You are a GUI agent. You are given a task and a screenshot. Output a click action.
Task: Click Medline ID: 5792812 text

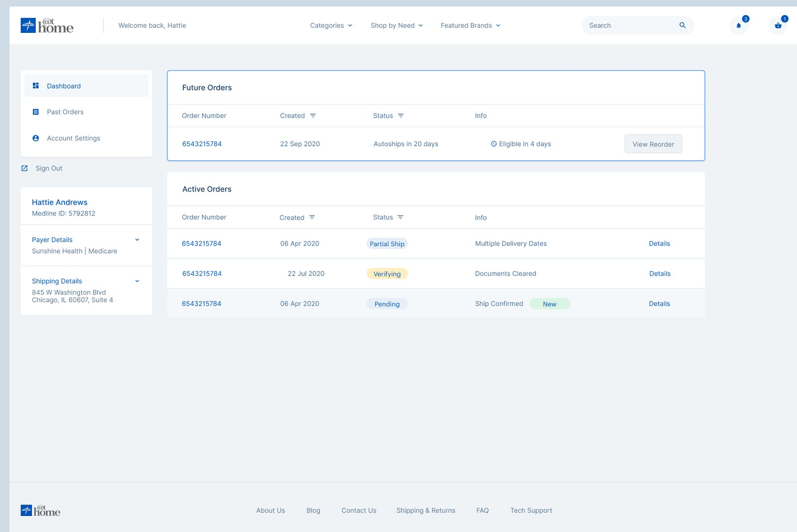point(64,213)
